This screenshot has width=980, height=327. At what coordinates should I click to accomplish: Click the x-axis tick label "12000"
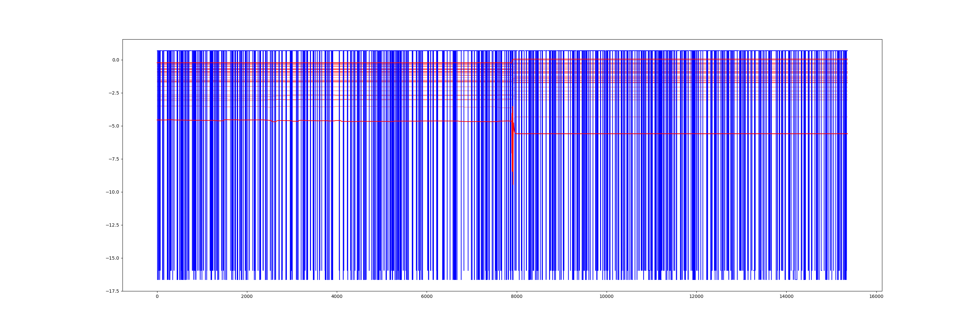696,297
